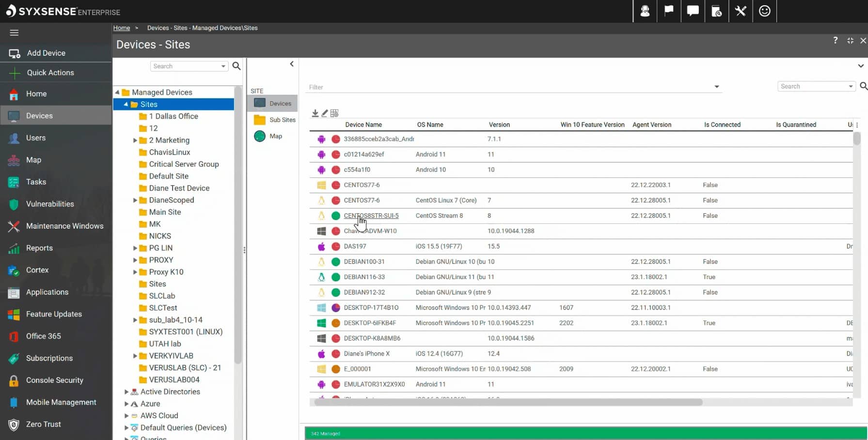Image resolution: width=868 pixels, height=440 pixels.
Task: Click the flag icon in top bar
Action: [669, 11]
